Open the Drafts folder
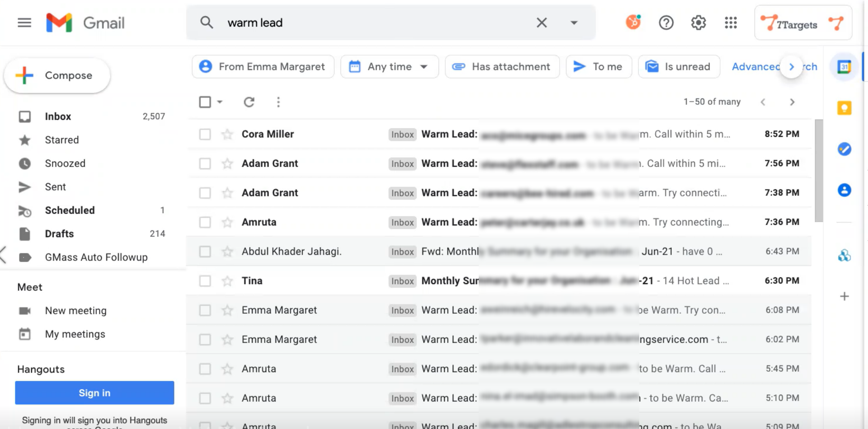This screenshot has width=868, height=429. point(59,234)
